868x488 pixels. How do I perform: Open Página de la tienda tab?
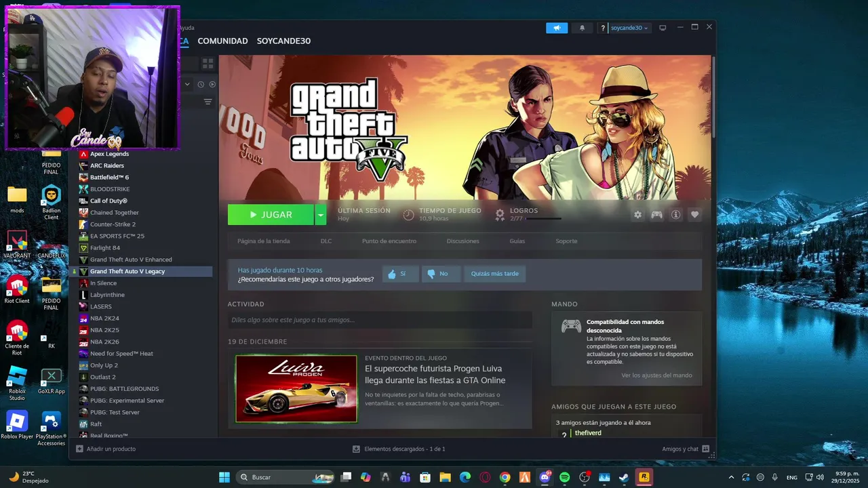coord(264,241)
